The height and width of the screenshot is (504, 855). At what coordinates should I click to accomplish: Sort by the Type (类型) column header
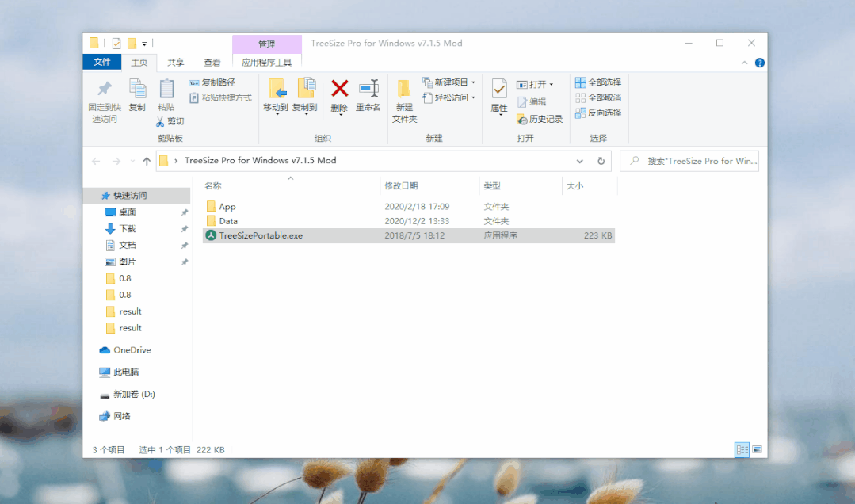click(492, 186)
